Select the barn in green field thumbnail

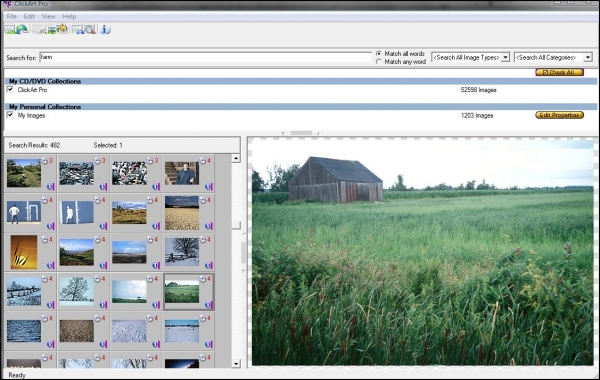[182, 292]
